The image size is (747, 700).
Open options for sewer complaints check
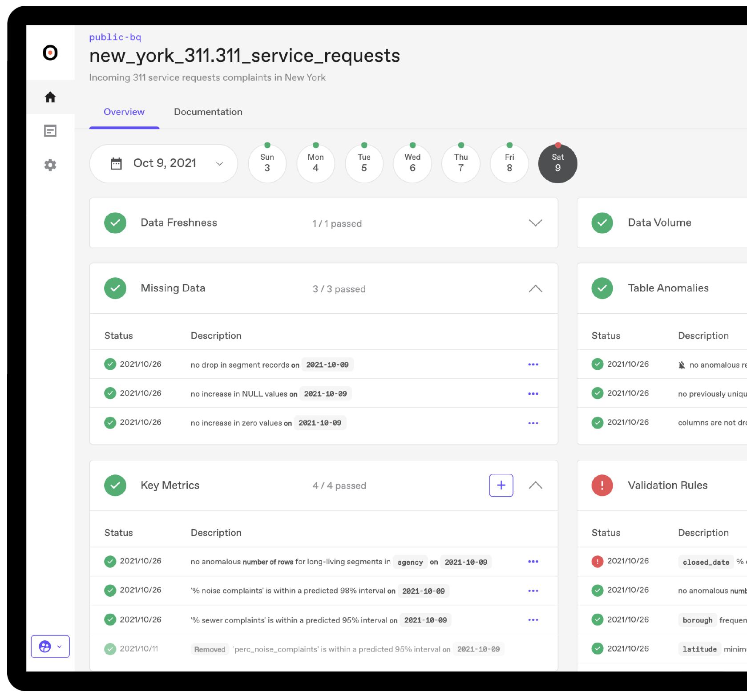[533, 620]
